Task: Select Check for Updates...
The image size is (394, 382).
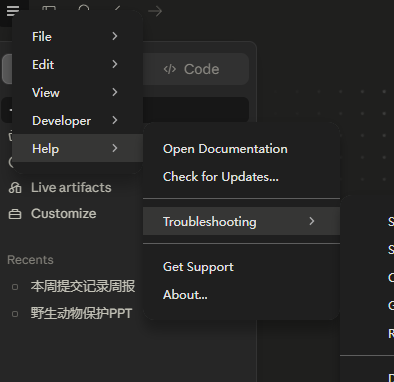Action: coord(241,177)
